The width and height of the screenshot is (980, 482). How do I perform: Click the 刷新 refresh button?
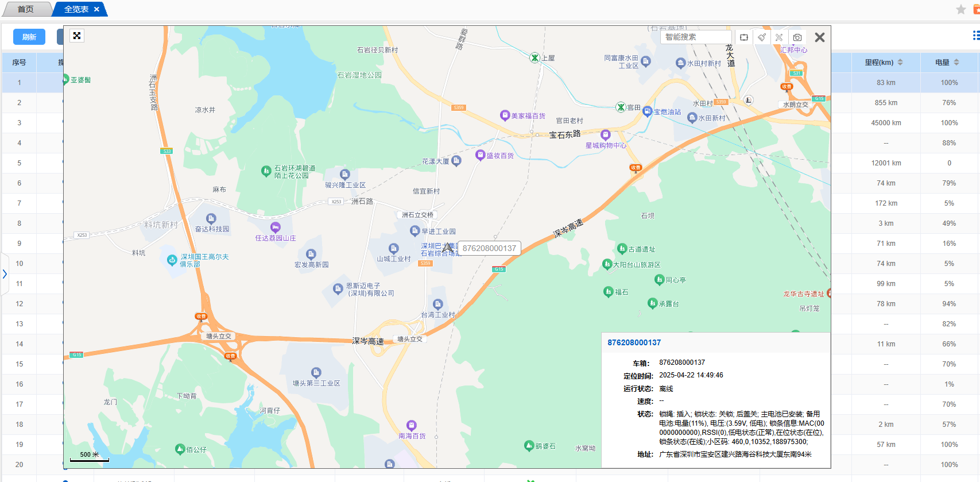[29, 37]
